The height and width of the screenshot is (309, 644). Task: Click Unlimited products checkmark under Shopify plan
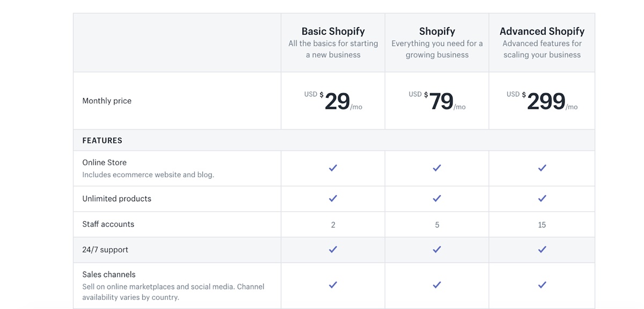point(437,199)
